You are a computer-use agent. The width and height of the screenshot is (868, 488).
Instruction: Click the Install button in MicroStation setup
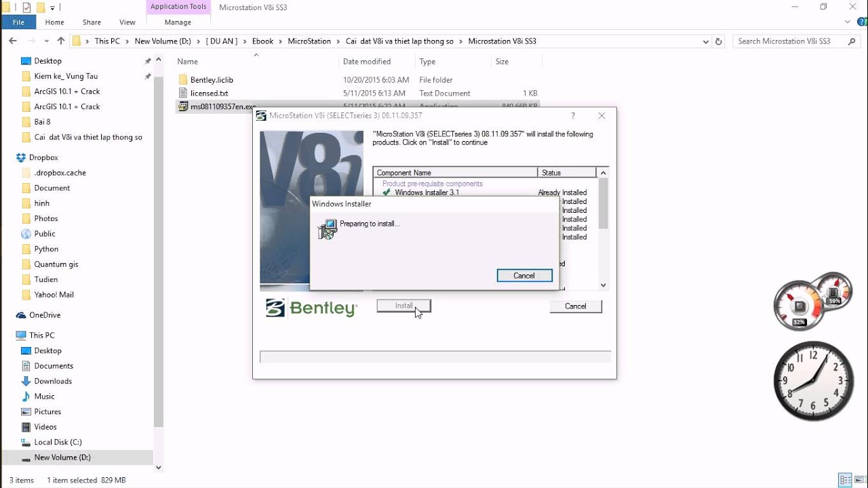[x=403, y=306]
